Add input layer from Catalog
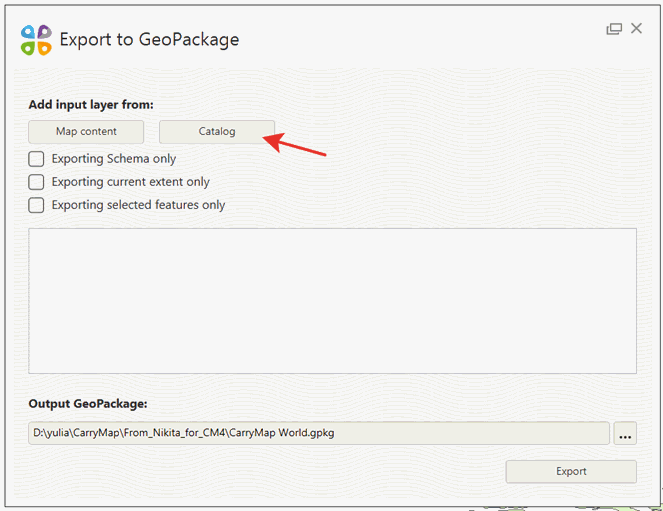This screenshot has width=663, height=511. [x=217, y=131]
